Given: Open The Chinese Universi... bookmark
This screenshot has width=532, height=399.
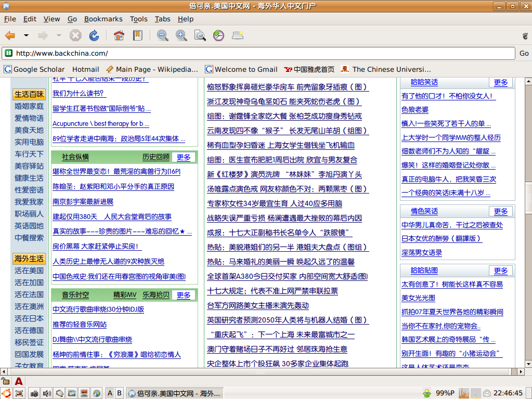Looking at the screenshot, I should tap(386, 69).
